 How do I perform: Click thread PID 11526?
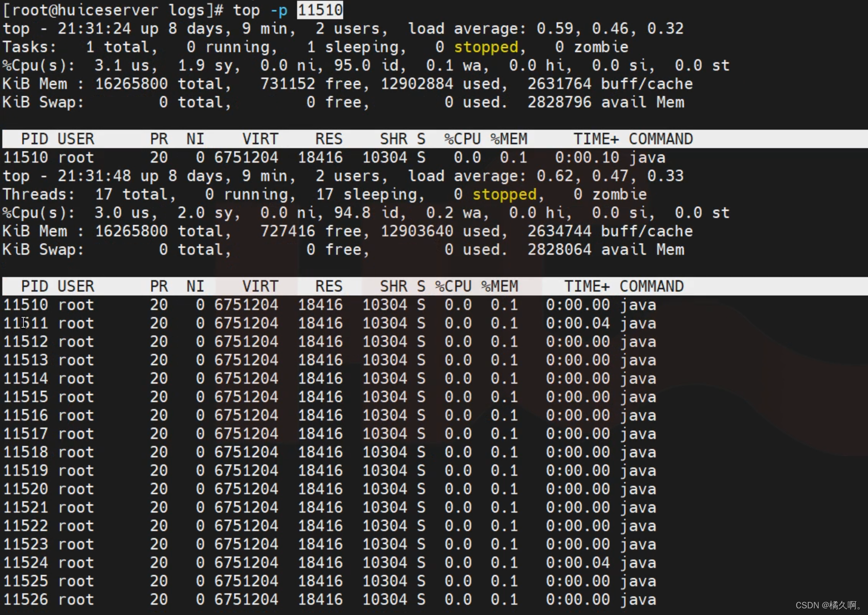click(26, 599)
